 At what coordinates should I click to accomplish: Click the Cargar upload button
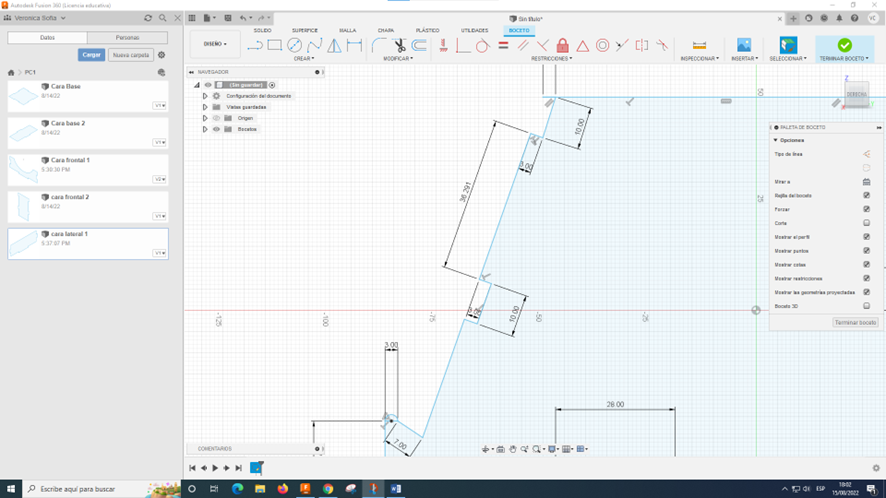(91, 55)
